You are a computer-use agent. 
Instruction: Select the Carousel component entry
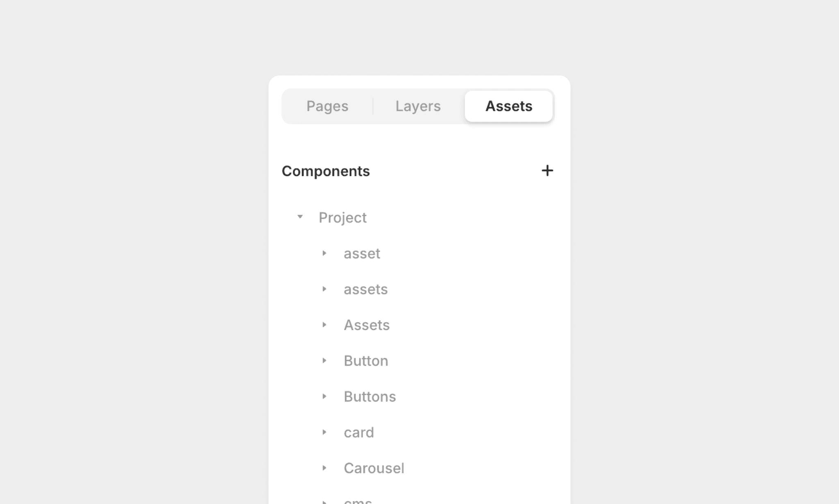(x=374, y=468)
